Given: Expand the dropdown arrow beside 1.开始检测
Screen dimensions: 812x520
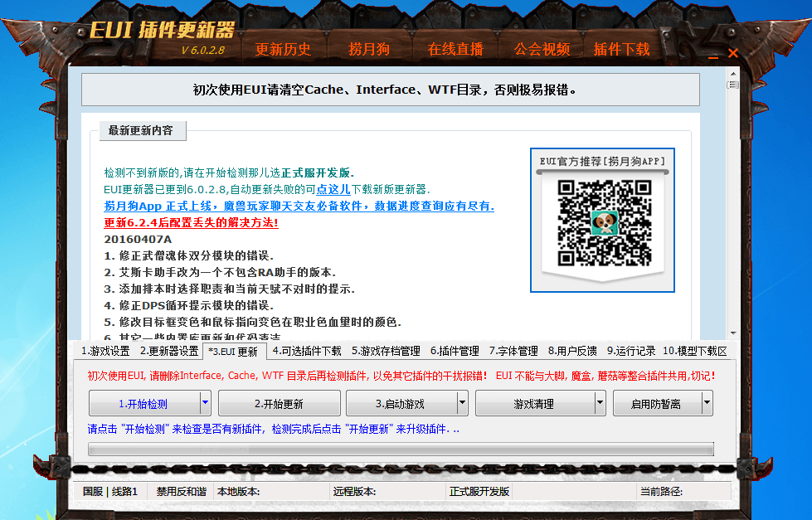Looking at the screenshot, I should pos(205,404).
